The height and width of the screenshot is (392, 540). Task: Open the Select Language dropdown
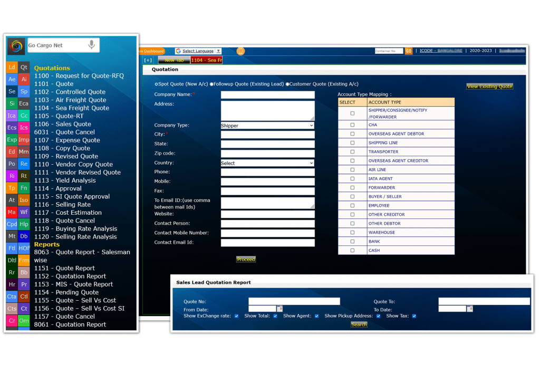click(x=198, y=51)
